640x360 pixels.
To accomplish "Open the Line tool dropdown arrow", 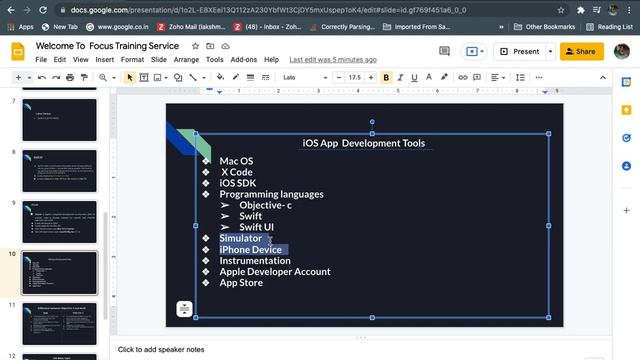I will pyautogui.click(x=204, y=78).
